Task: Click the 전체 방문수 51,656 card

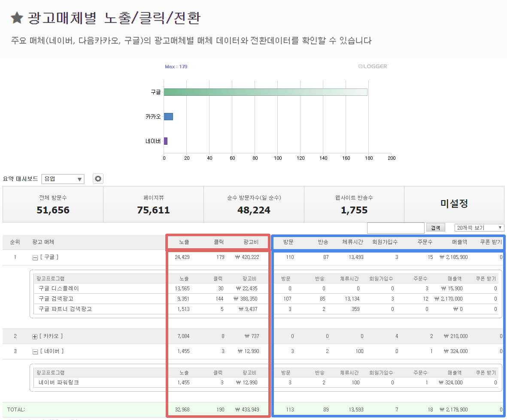Action: tap(53, 204)
